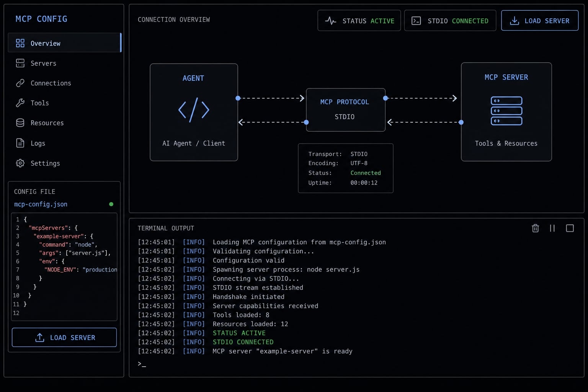Select Tools in the sidebar
This screenshot has height=392, width=588.
(x=65, y=103)
